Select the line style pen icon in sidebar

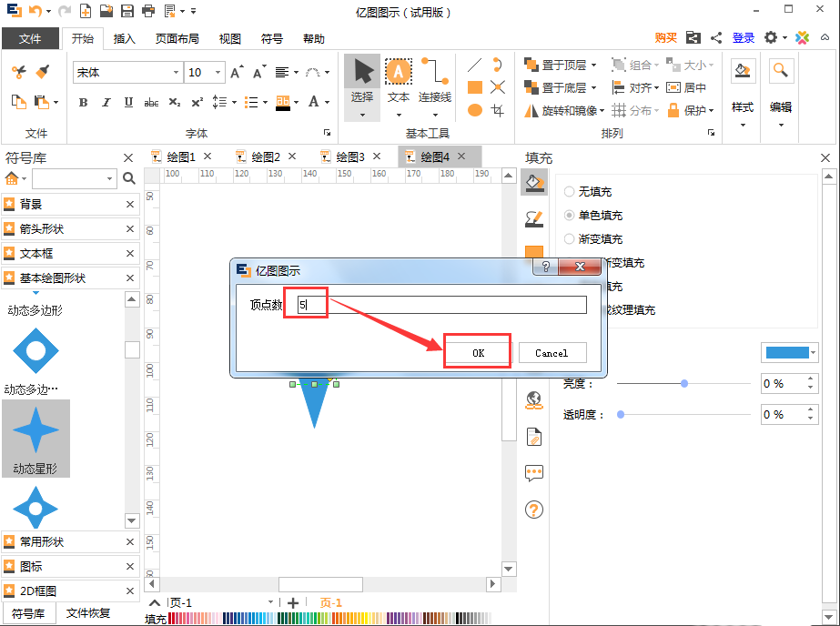pyautogui.click(x=534, y=217)
